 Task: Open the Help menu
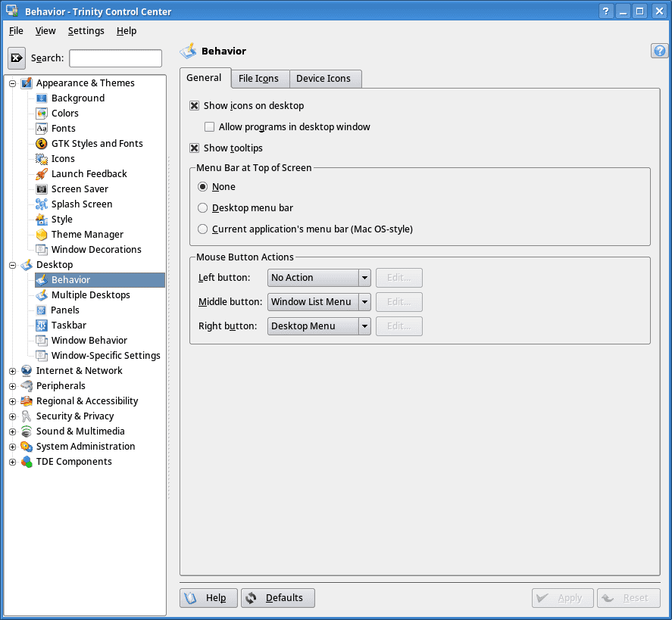click(127, 31)
